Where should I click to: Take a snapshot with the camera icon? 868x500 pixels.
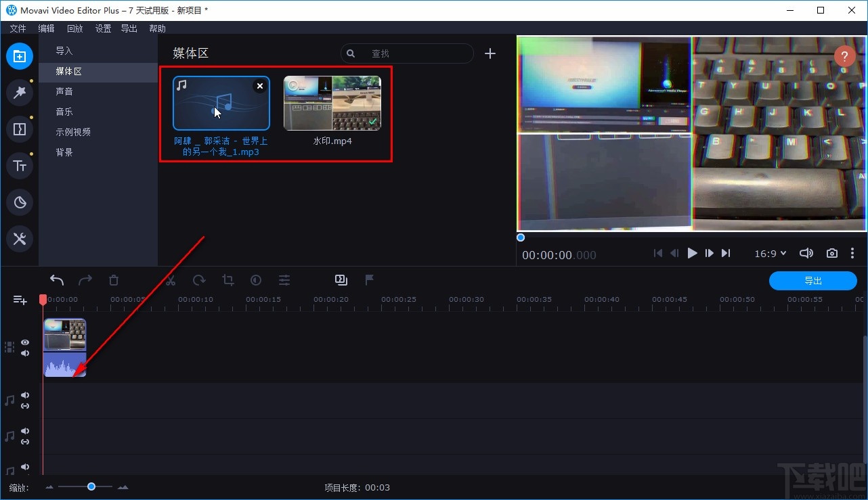click(832, 253)
